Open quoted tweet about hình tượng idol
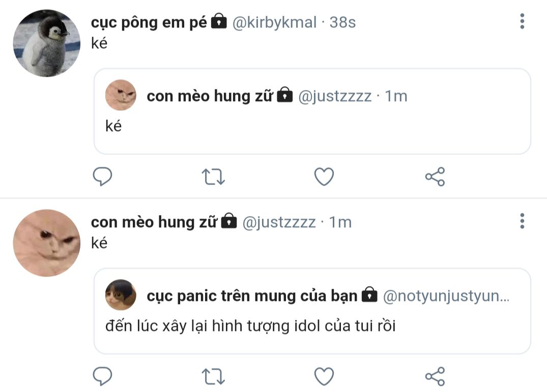 click(312, 311)
